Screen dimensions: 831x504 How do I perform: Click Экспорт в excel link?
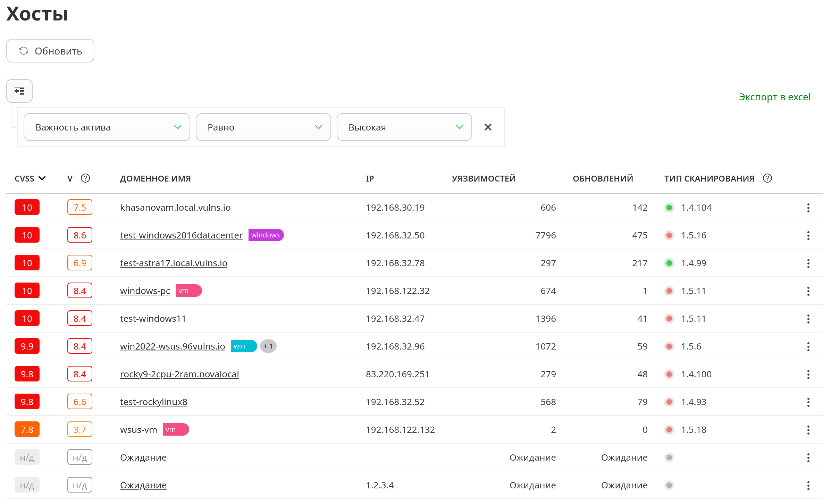coord(774,97)
